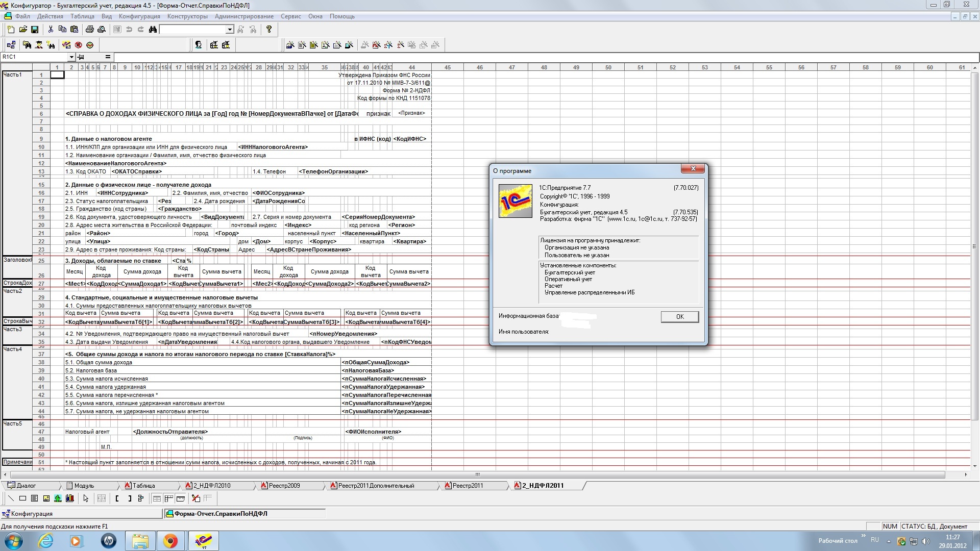The height and width of the screenshot is (551, 980).
Task: Open Chrome from the taskbar
Action: 170,541
